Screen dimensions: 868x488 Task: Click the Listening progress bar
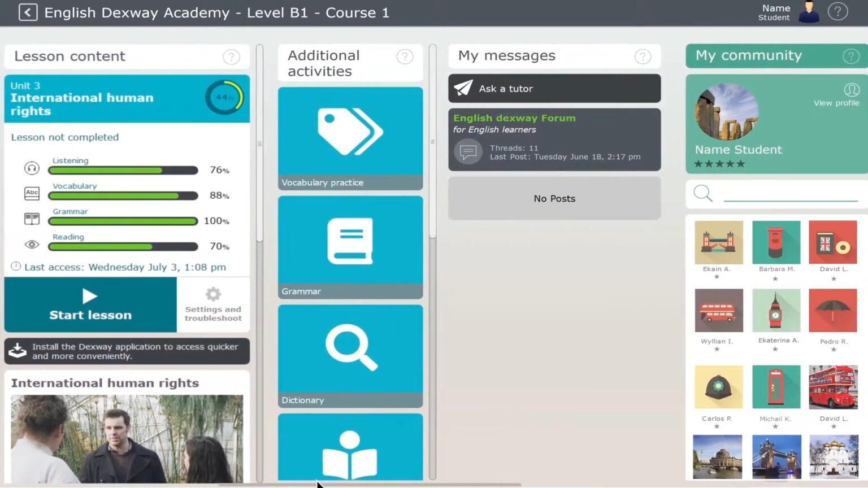(x=123, y=170)
